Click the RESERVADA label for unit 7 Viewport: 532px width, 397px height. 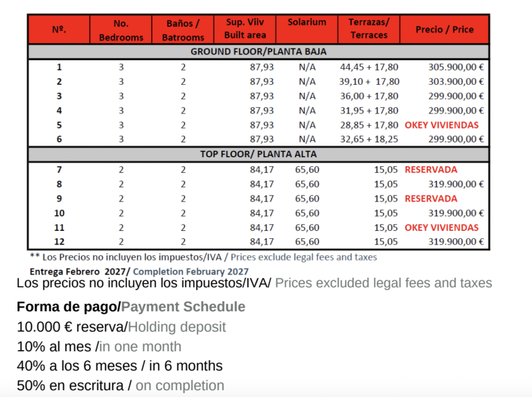tap(430, 170)
